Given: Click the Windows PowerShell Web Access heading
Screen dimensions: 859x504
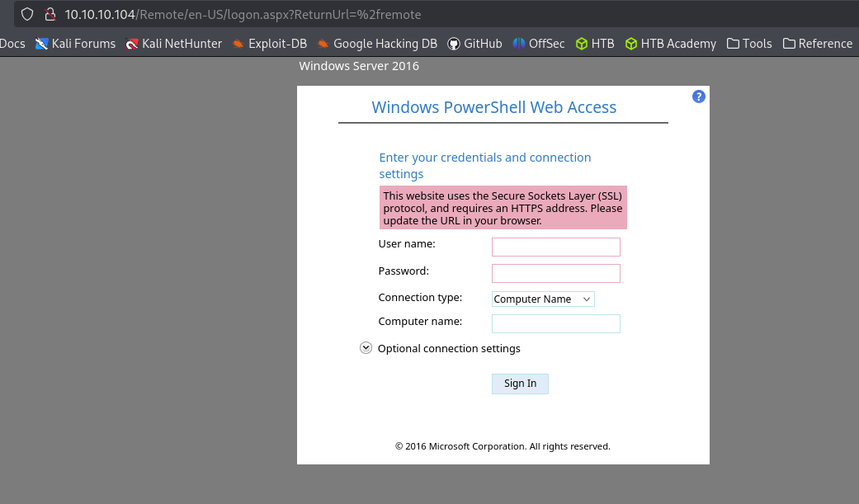Looking at the screenshot, I should (x=494, y=107).
